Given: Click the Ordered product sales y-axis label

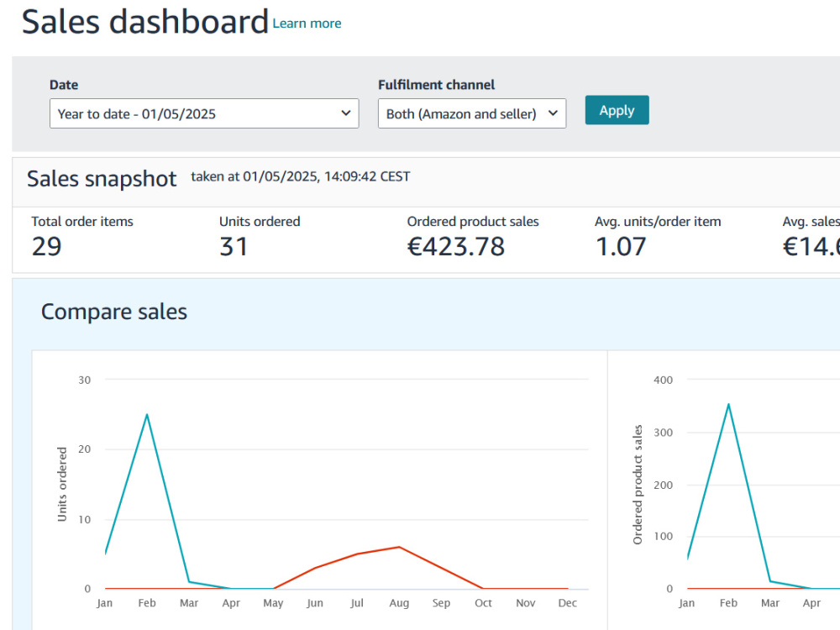Looking at the screenshot, I should coord(638,485).
